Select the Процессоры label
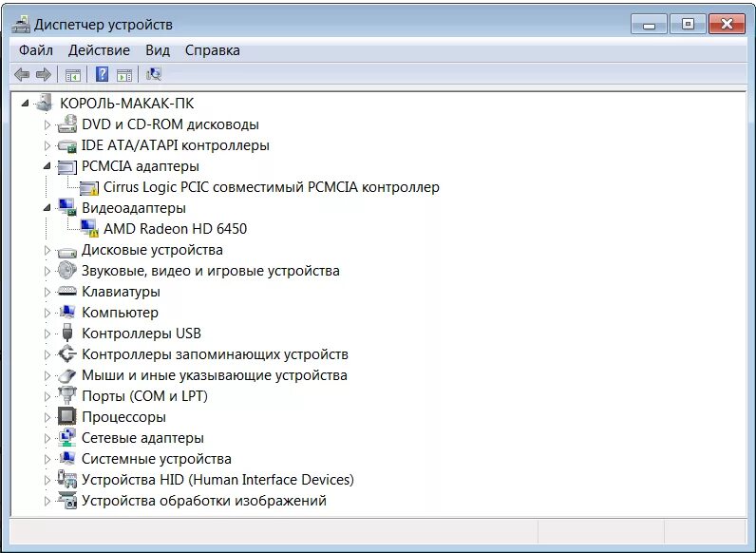Viewport: 756px width, 553px height. (123, 417)
